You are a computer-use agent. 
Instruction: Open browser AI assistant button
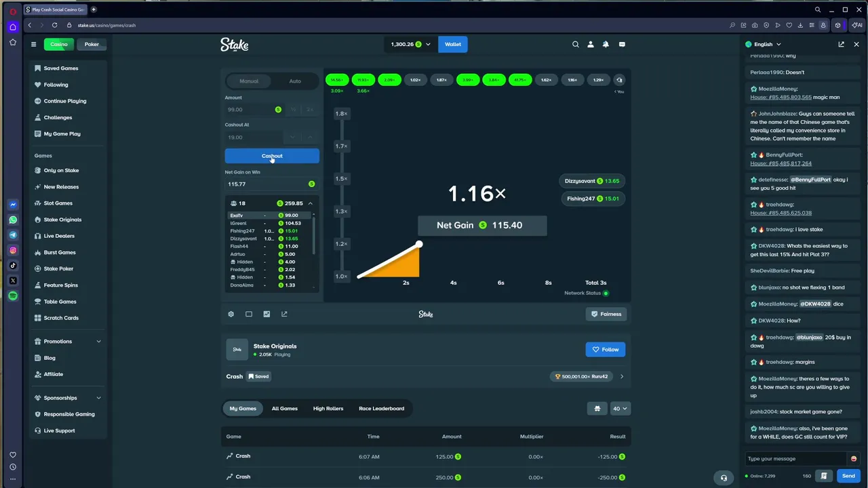click(857, 25)
